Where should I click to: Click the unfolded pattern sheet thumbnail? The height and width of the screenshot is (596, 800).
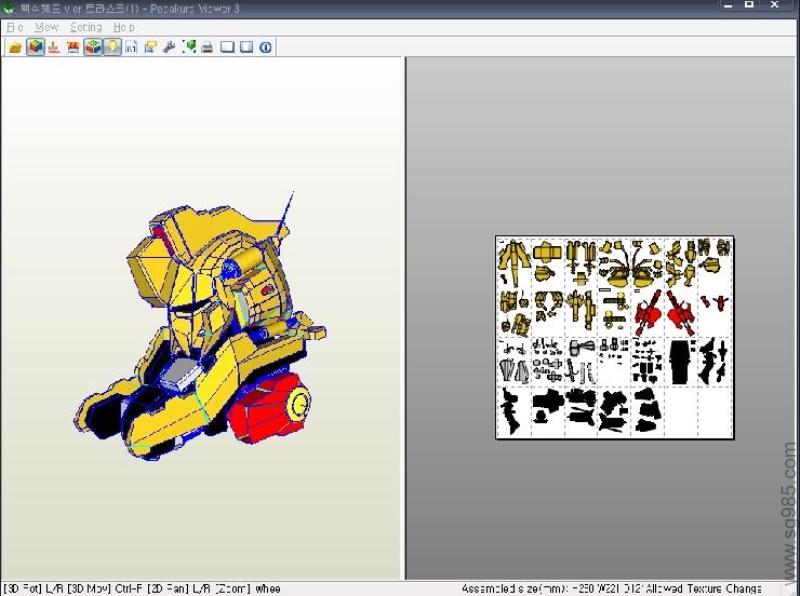[x=614, y=337]
